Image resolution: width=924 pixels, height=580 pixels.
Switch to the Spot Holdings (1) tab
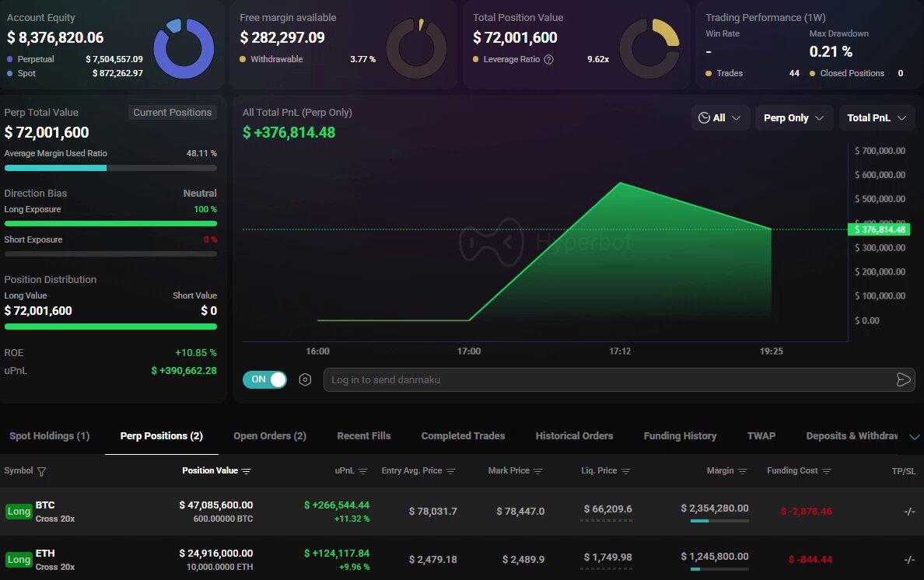coord(50,435)
